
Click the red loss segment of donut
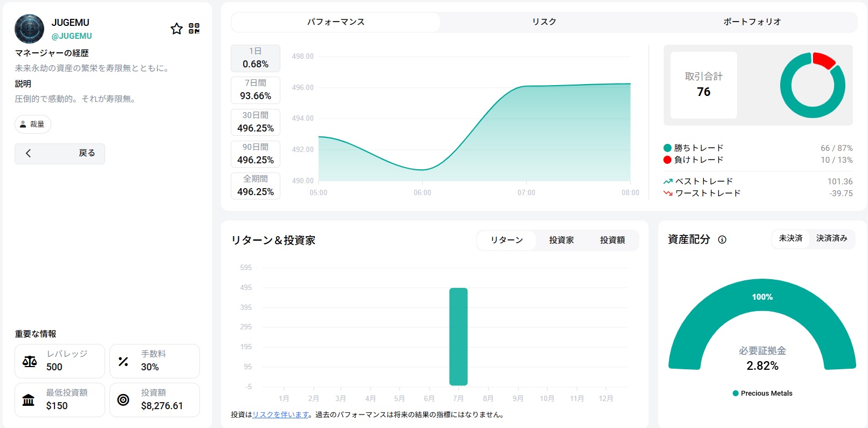pyautogui.click(x=824, y=60)
